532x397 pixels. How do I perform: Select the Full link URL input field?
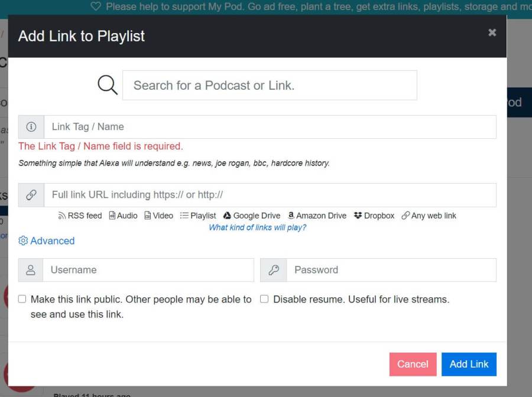[x=270, y=195]
